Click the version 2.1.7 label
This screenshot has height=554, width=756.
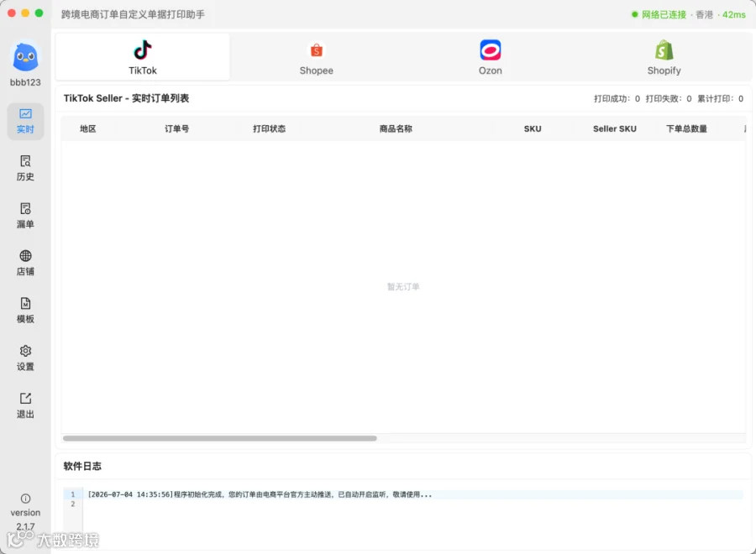click(25, 520)
